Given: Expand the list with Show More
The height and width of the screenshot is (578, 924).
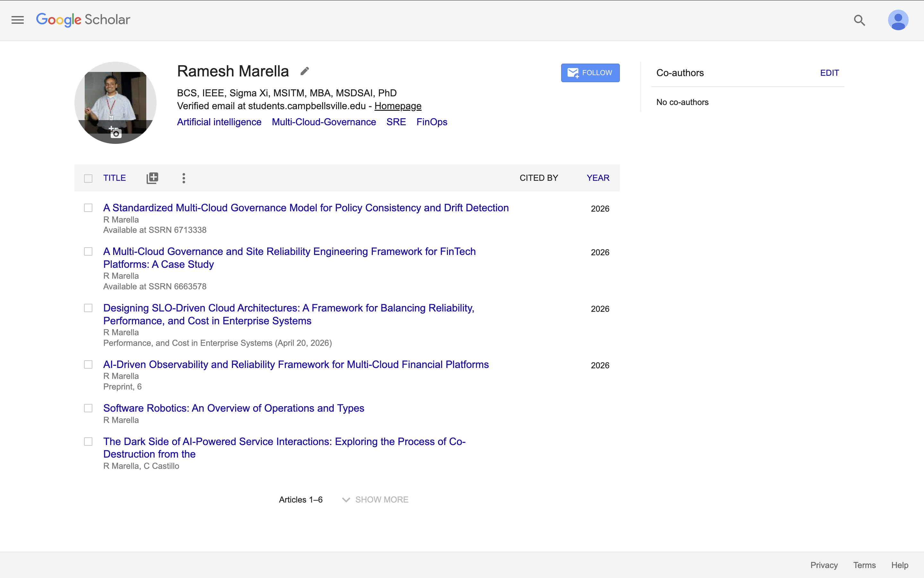Looking at the screenshot, I should click(x=375, y=500).
